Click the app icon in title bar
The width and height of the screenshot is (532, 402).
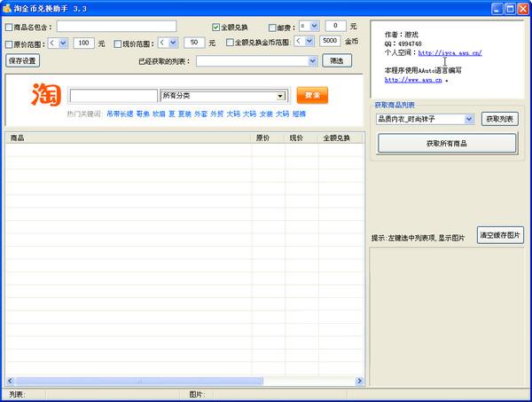pos(8,7)
